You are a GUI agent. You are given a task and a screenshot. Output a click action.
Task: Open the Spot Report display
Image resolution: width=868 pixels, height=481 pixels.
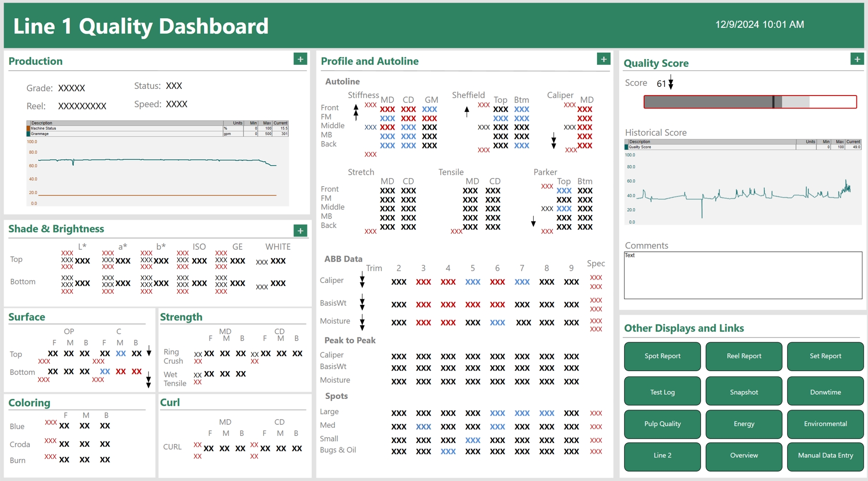coord(662,356)
